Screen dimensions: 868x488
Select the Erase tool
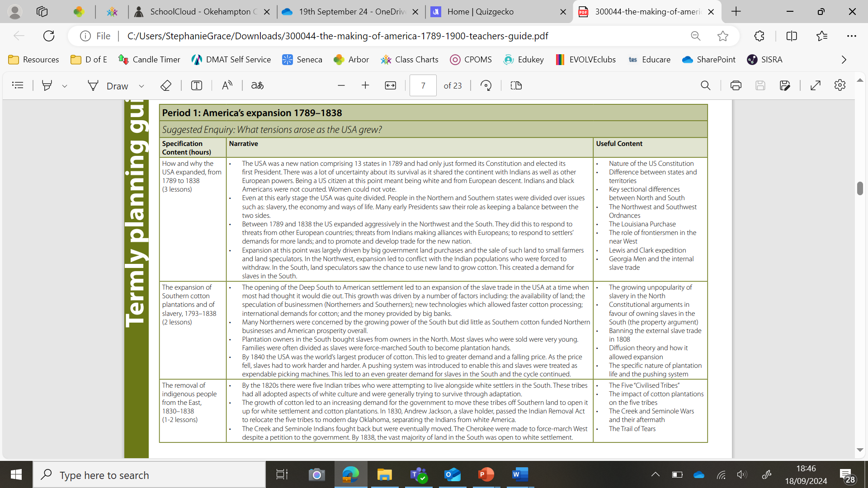[166, 85]
